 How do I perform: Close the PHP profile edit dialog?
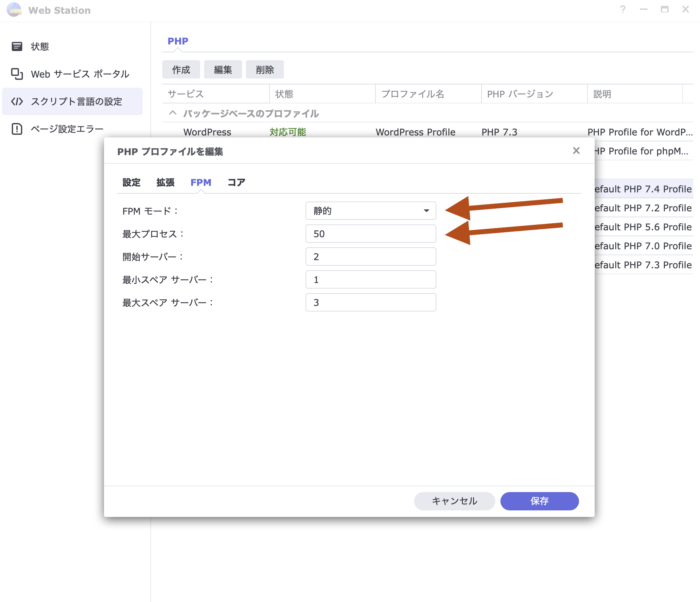click(576, 151)
